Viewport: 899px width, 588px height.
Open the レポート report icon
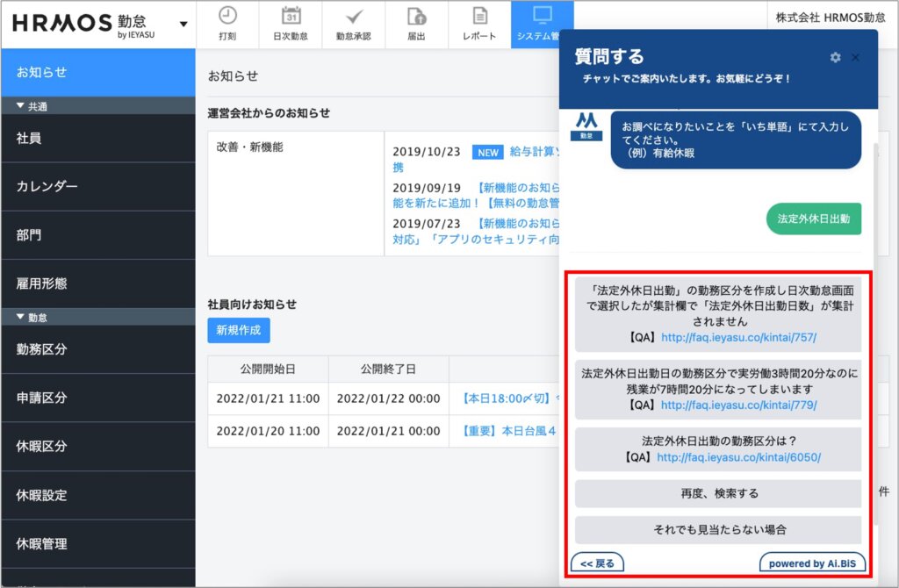(479, 16)
